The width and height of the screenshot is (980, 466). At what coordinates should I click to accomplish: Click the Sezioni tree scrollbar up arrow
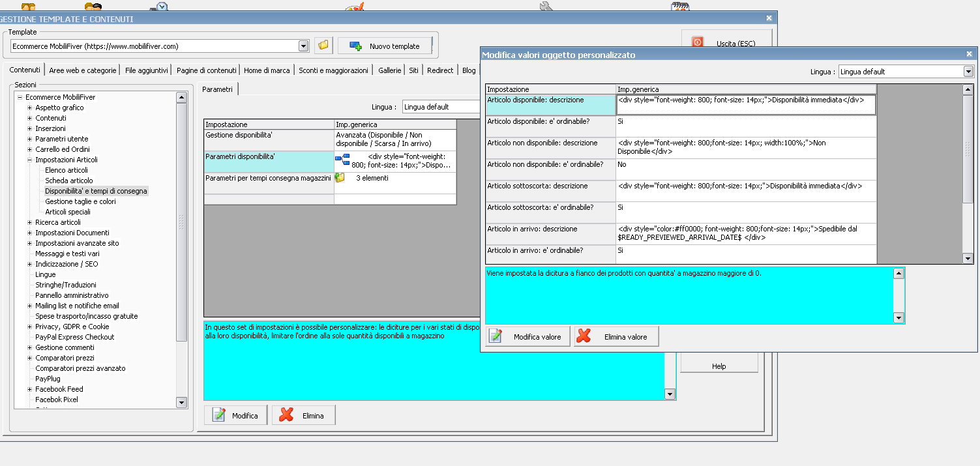[x=181, y=98]
